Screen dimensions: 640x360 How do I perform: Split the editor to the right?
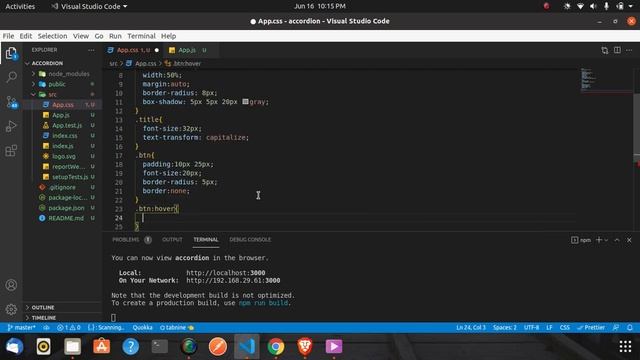click(617, 50)
